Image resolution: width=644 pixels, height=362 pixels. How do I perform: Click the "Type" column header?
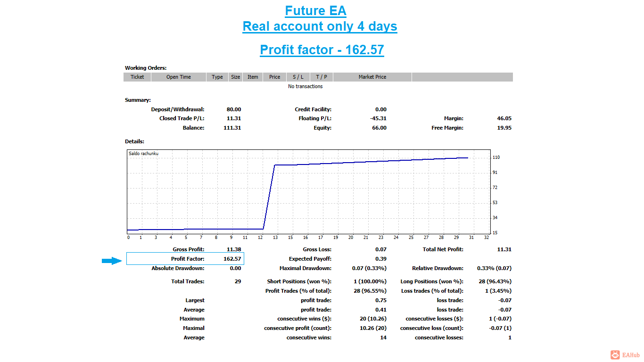[217, 77]
